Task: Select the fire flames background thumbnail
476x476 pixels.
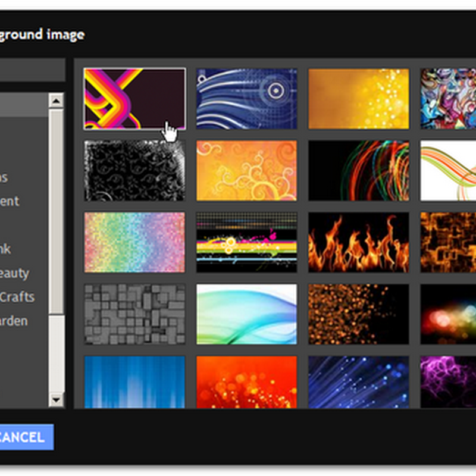Action: click(x=359, y=242)
